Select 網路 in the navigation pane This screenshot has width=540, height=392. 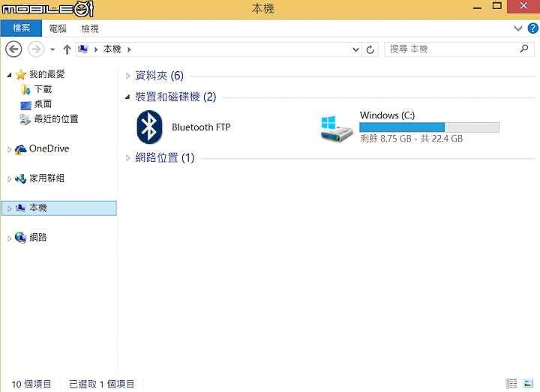(x=38, y=238)
